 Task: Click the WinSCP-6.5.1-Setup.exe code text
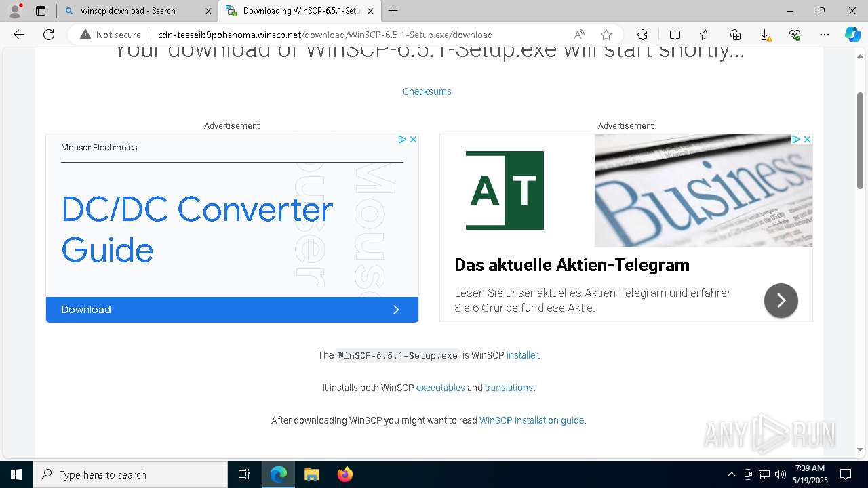[x=398, y=355]
